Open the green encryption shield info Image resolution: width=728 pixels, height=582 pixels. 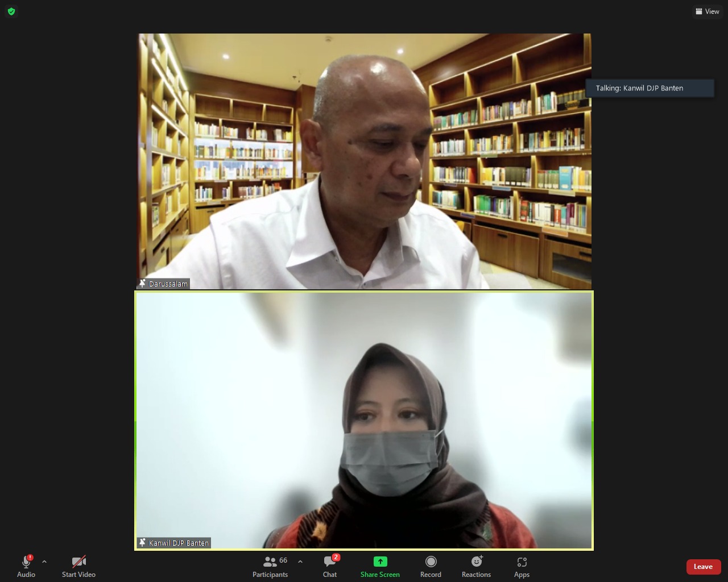pyautogui.click(x=11, y=11)
